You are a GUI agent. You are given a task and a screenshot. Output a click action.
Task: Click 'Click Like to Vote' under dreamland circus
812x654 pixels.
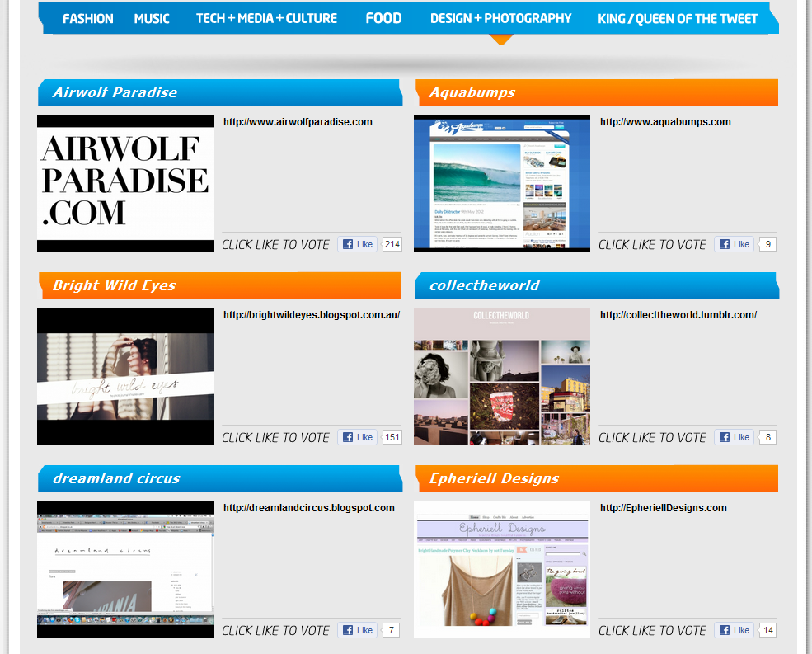click(275, 631)
